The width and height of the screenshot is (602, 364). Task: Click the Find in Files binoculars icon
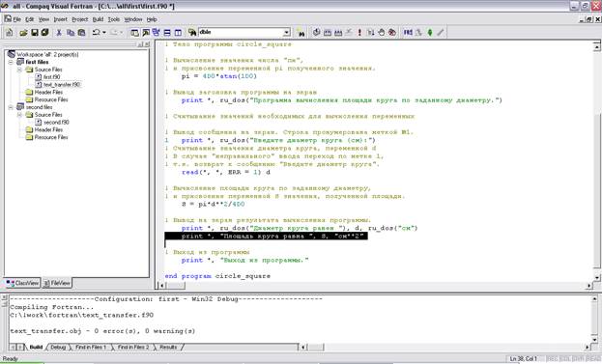192,33
